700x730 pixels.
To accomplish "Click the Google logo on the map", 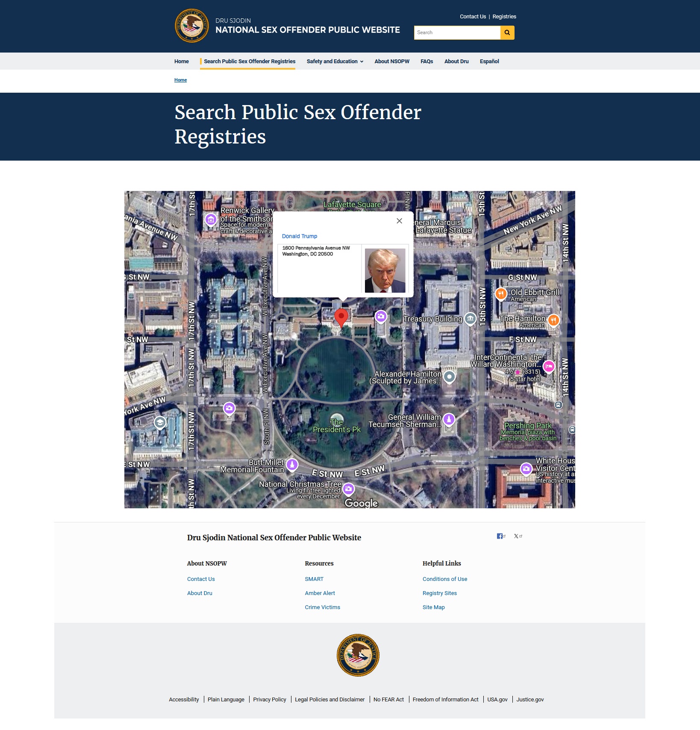I will pyautogui.click(x=361, y=503).
